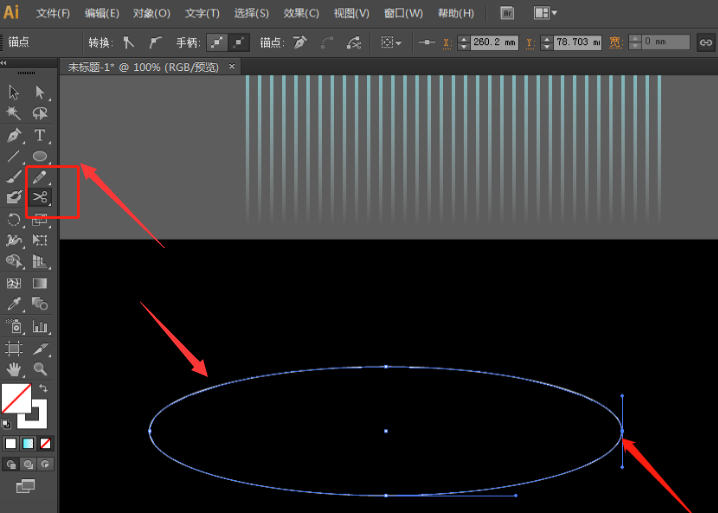
Task: Increase the X coordinate stepper
Action: (463, 39)
